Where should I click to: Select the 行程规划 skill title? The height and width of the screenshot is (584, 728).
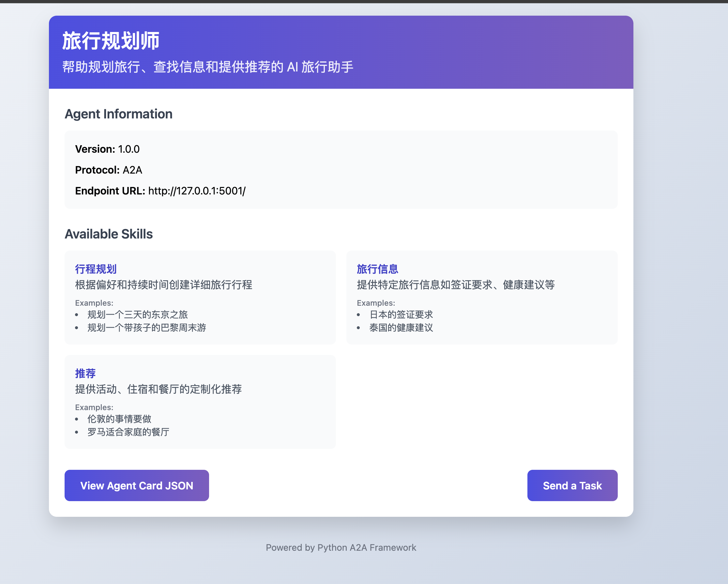coord(96,269)
